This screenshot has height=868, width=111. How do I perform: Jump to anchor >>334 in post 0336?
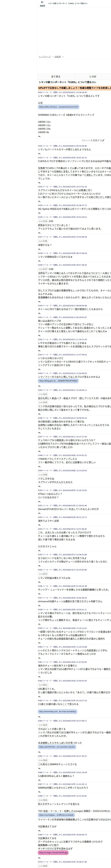coord(43,221)
